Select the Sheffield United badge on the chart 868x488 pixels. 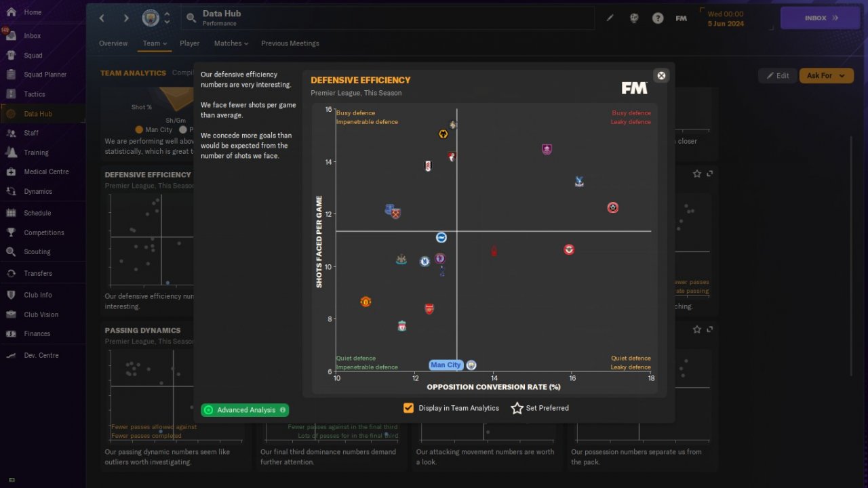pos(612,207)
